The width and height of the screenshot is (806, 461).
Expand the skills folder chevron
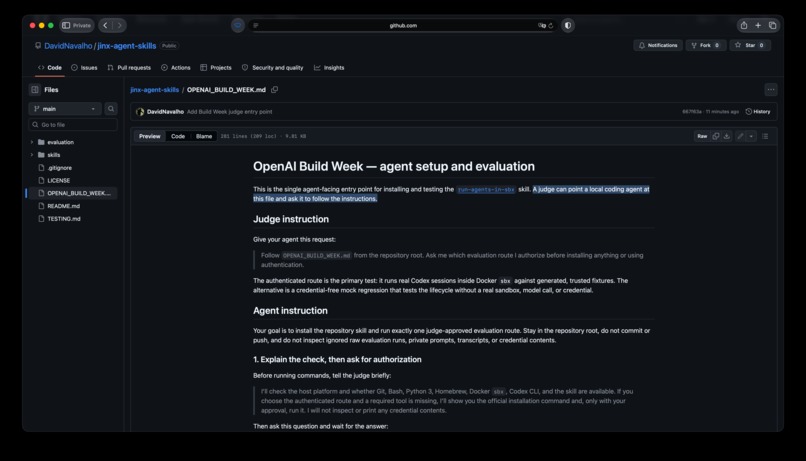(x=32, y=155)
